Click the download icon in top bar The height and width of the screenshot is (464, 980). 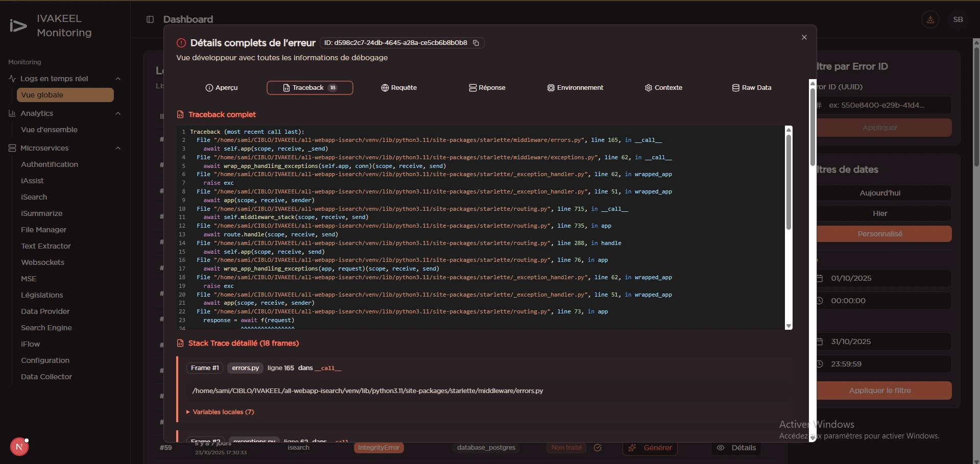930,19
